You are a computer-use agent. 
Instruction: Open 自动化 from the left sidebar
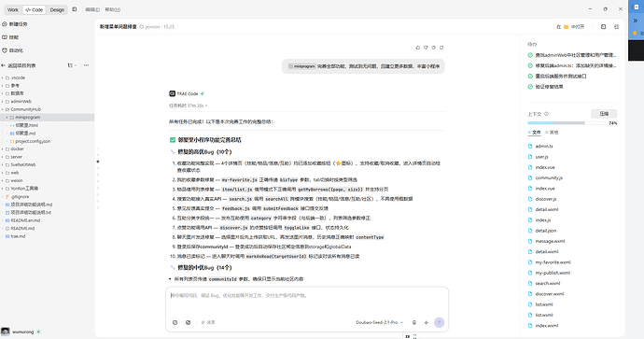point(13,50)
